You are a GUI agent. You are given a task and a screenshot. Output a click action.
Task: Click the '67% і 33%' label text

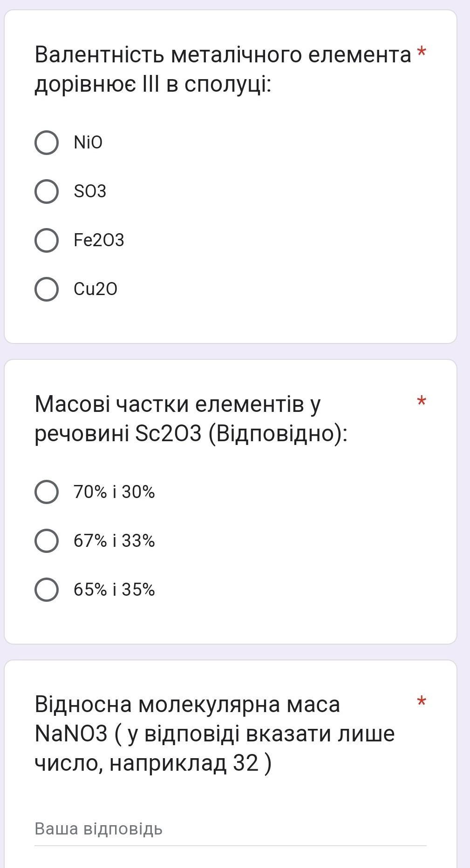pyautogui.click(x=114, y=541)
